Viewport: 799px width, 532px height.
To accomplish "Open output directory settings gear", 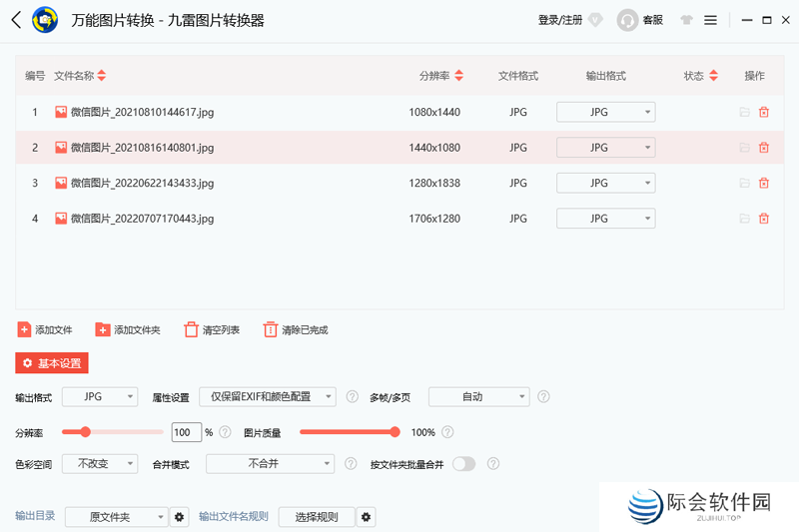I will [x=180, y=517].
